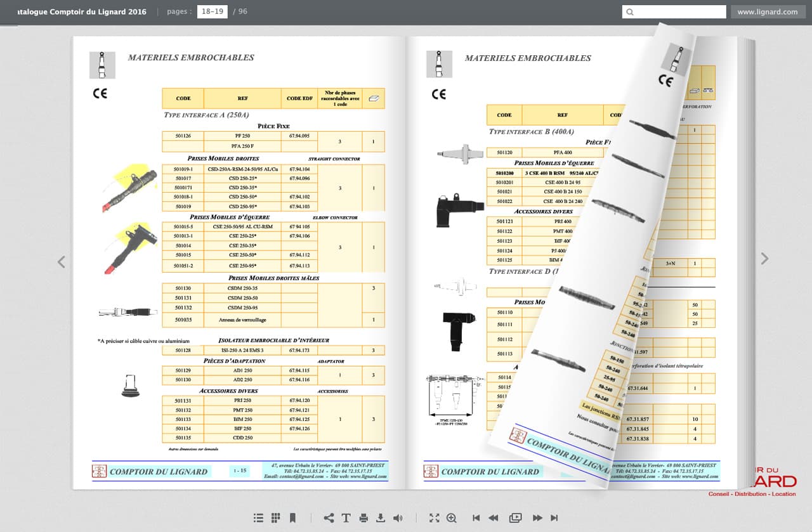Jump back to the first page
The width and height of the screenshot is (812, 532).
pyautogui.click(x=476, y=518)
